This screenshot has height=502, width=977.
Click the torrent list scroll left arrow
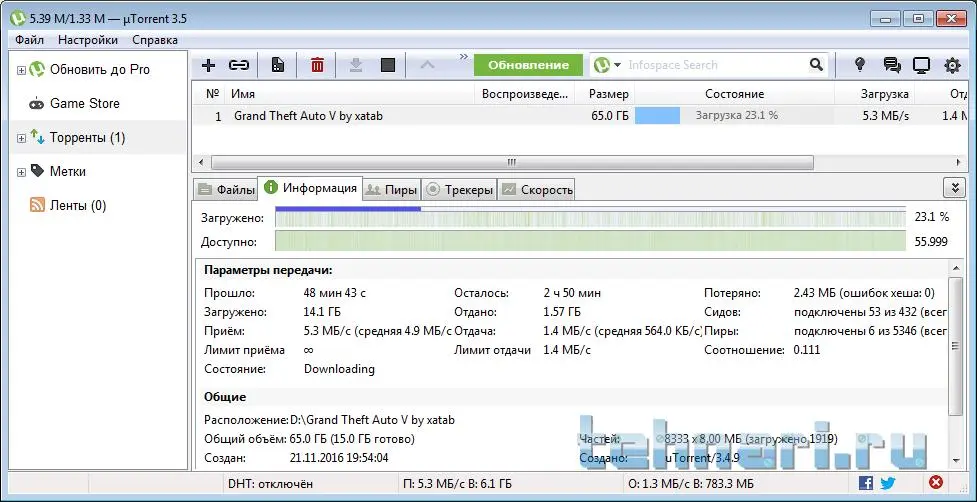[201, 163]
